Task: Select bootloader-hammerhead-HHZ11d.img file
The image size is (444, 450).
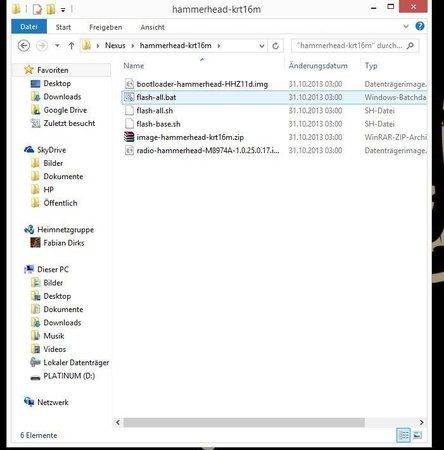Action: (202, 84)
